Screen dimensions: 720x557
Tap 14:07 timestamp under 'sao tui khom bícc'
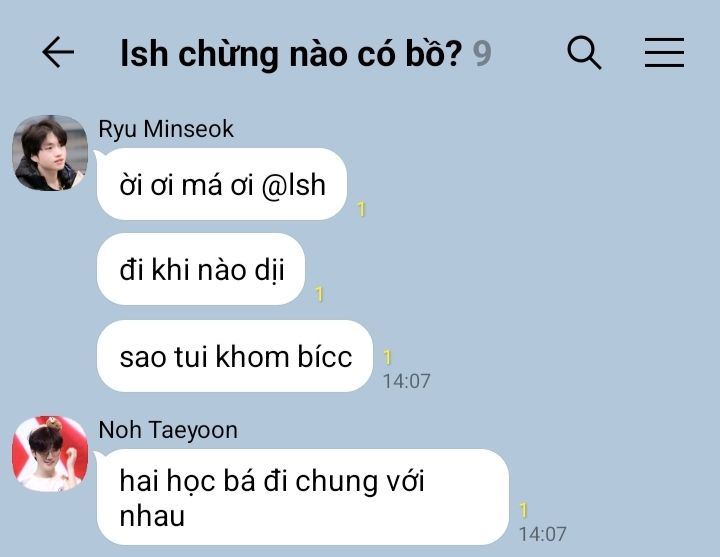pyautogui.click(x=407, y=381)
